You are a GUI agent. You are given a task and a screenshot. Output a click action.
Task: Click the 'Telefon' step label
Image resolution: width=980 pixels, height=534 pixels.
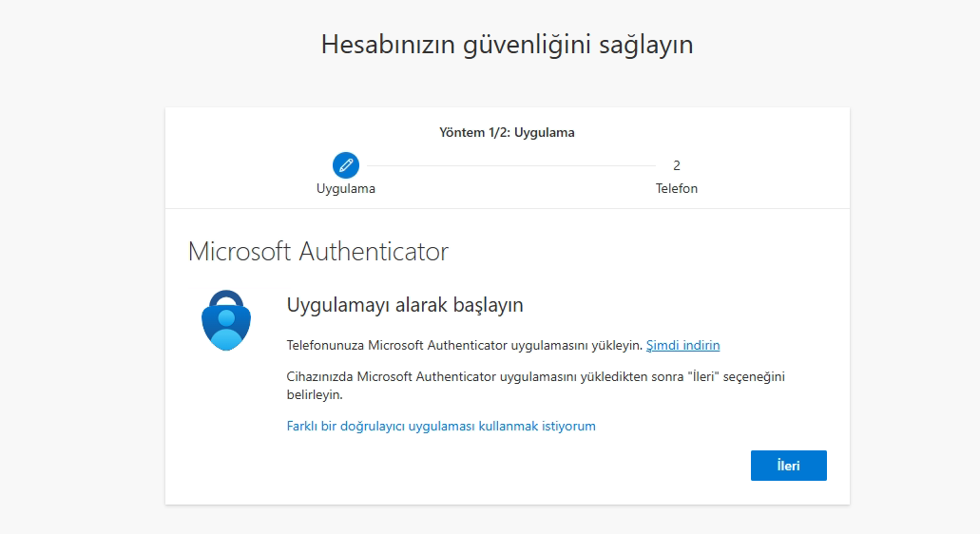tap(676, 189)
